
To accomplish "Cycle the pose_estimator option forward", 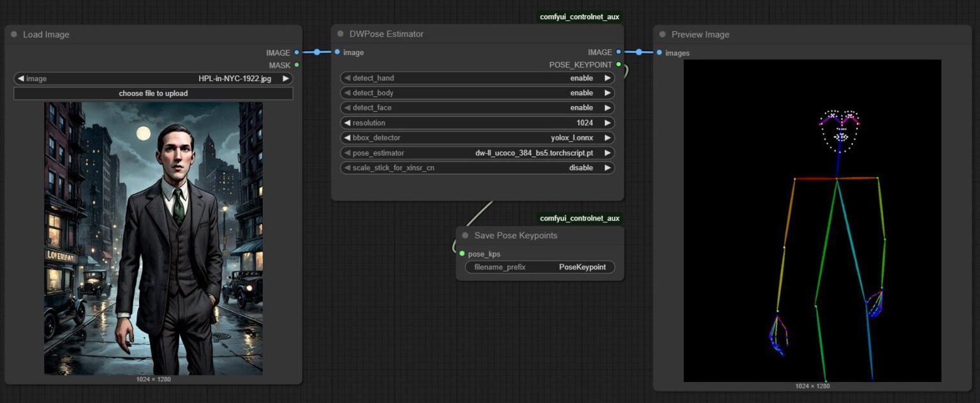I will click(607, 153).
